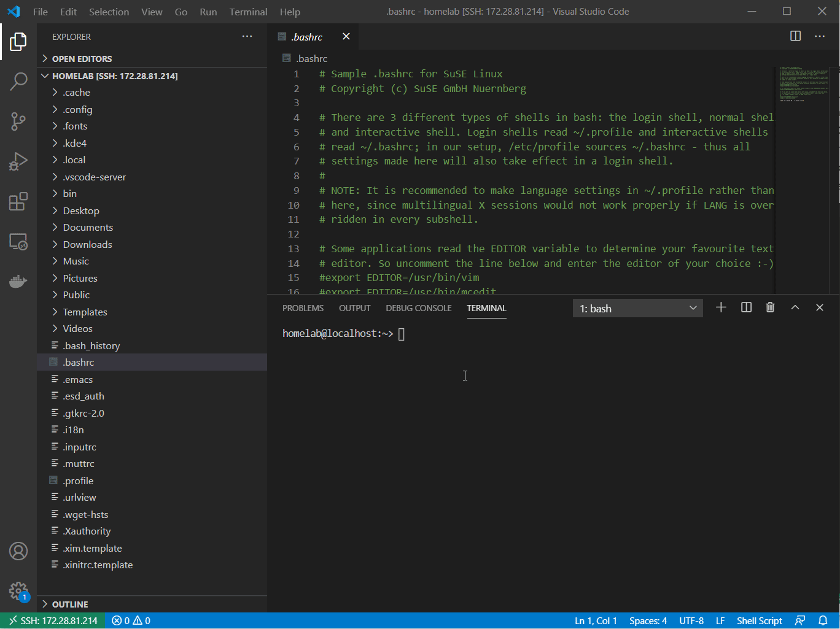
Task: Open the File menu
Action: (x=40, y=12)
